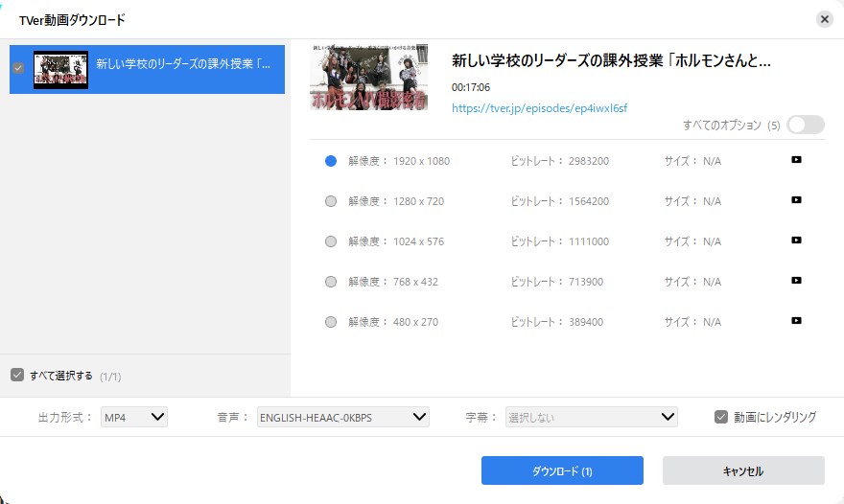The image size is (844, 504).
Task: Click the large video preview thumbnail
Action: [368, 78]
